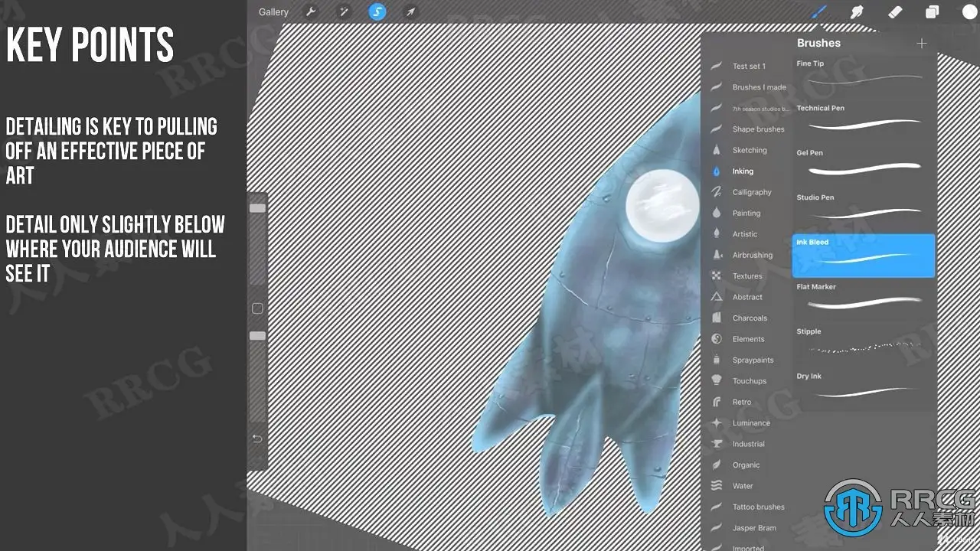This screenshot has width=980, height=551.
Task: Click the brush size slider handle
Action: tap(257, 208)
